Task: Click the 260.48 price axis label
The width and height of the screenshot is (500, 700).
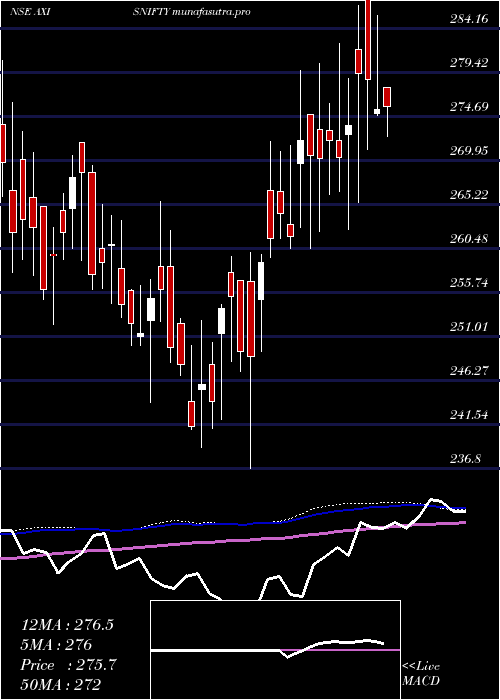Action: click(469, 239)
